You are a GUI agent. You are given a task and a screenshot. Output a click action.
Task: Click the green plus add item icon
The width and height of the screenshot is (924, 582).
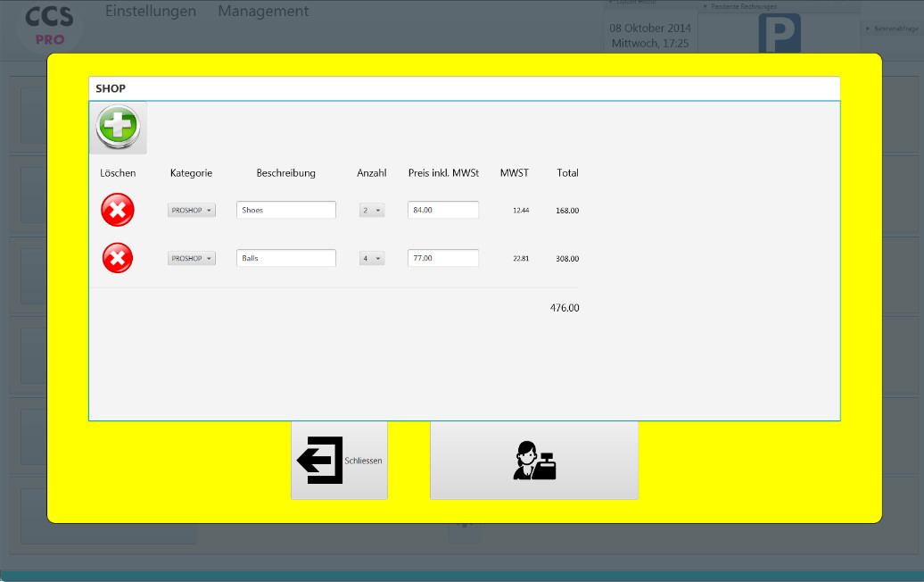118,127
